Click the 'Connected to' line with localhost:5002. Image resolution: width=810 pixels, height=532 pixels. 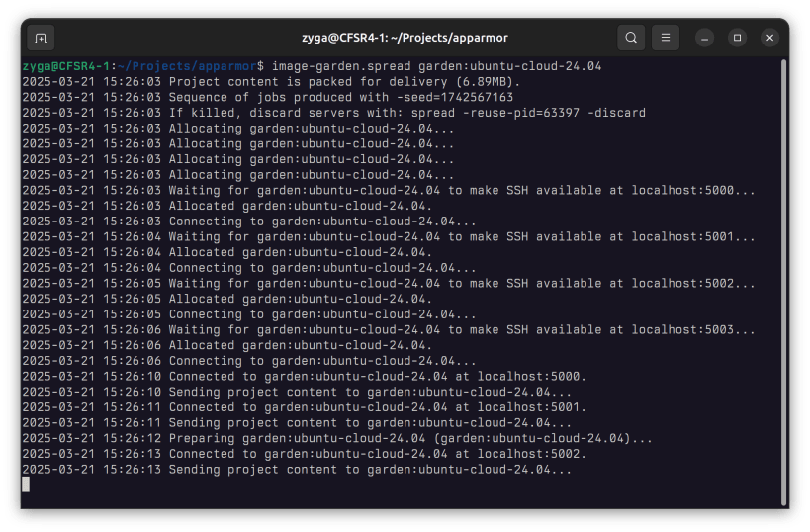[305, 454]
